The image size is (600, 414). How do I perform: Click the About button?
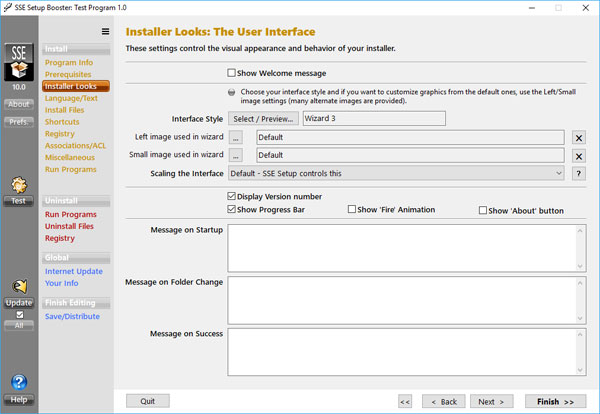19,104
